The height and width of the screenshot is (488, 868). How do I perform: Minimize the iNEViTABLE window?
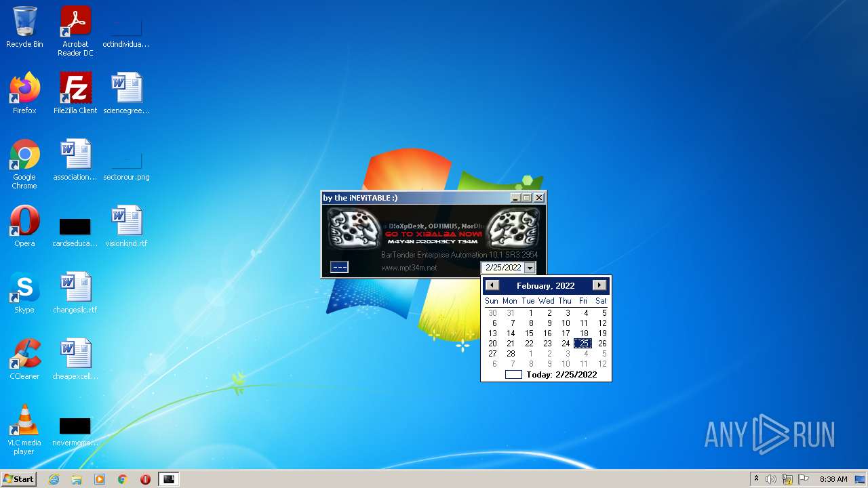coord(515,198)
